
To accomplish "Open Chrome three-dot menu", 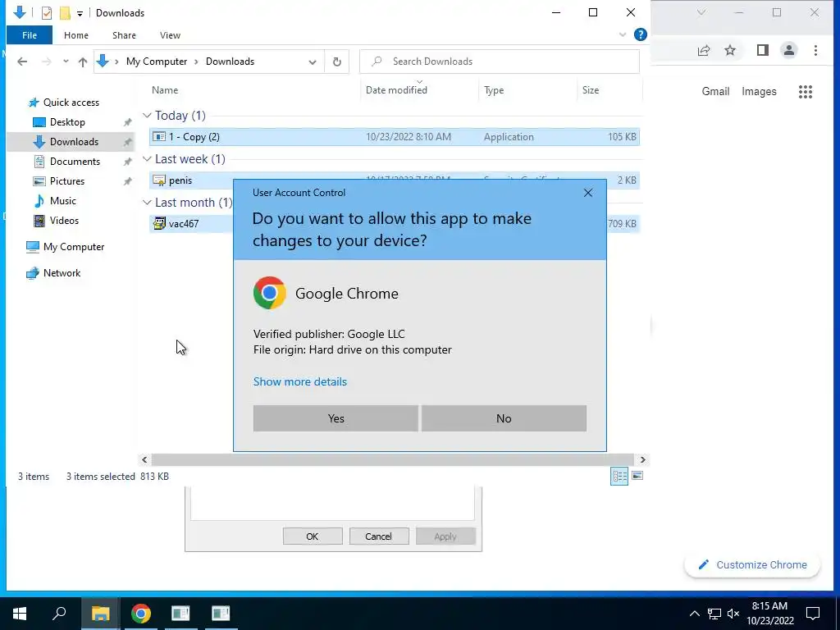I will tap(815, 50).
